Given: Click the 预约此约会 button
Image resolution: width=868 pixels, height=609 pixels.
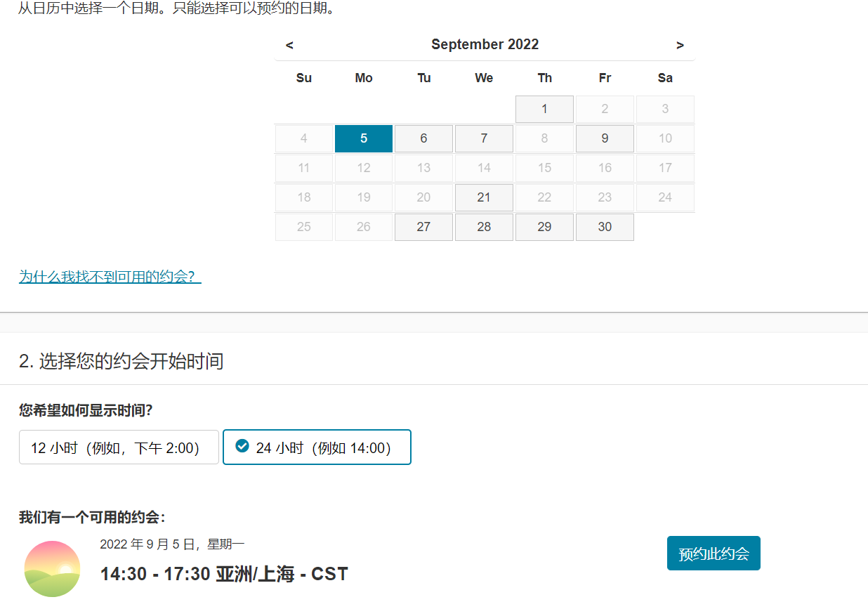Looking at the screenshot, I should point(714,554).
